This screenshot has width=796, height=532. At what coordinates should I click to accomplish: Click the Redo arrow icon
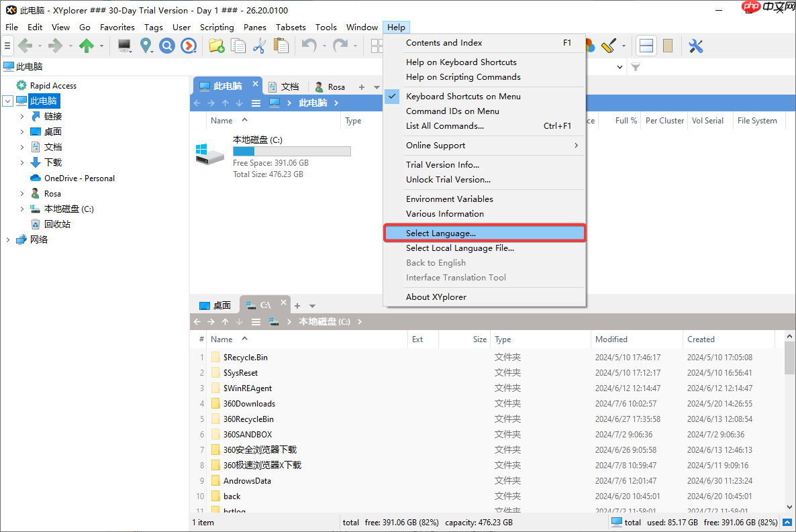click(340, 46)
